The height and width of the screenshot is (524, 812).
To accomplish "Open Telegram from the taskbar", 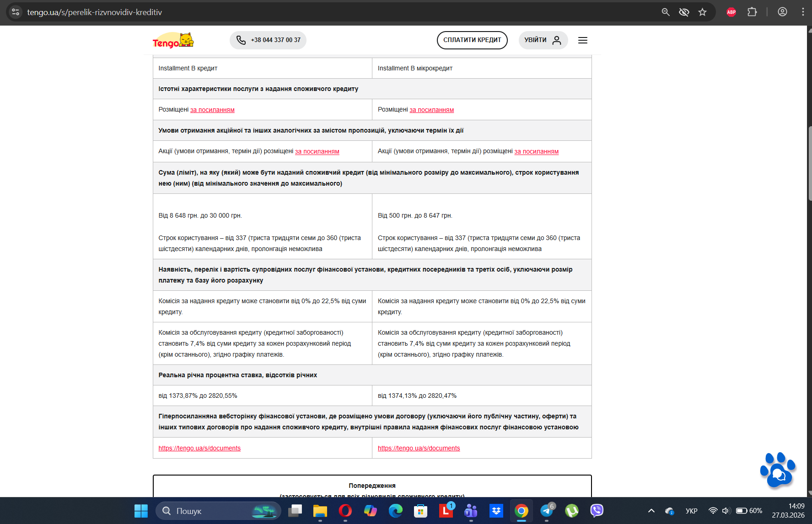I will click(x=547, y=511).
